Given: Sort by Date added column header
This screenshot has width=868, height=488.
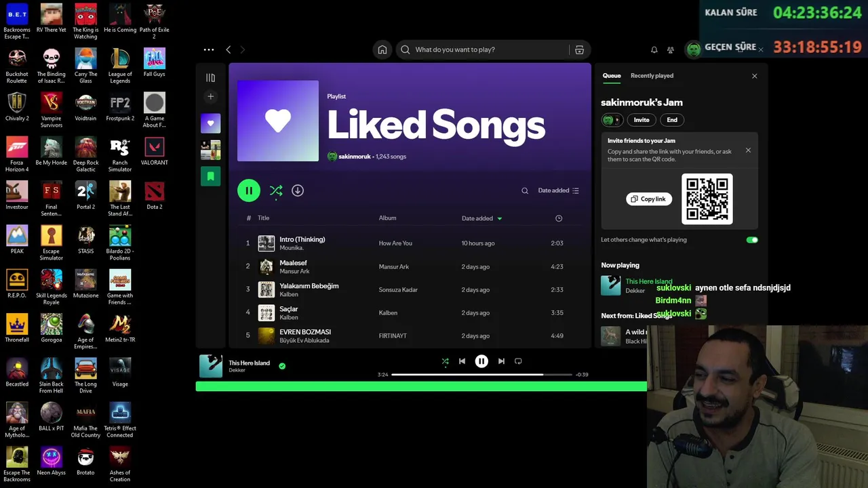Looking at the screenshot, I should (x=481, y=218).
